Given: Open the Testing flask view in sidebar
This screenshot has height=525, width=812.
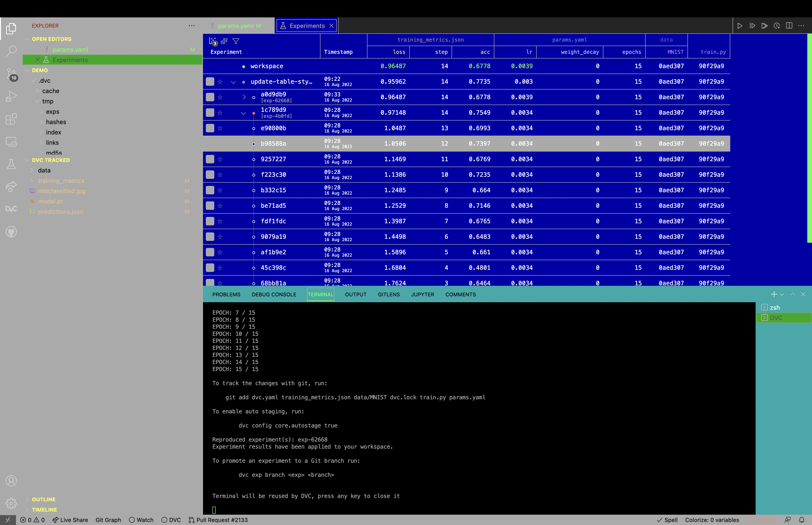Looking at the screenshot, I should tap(11, 164).
